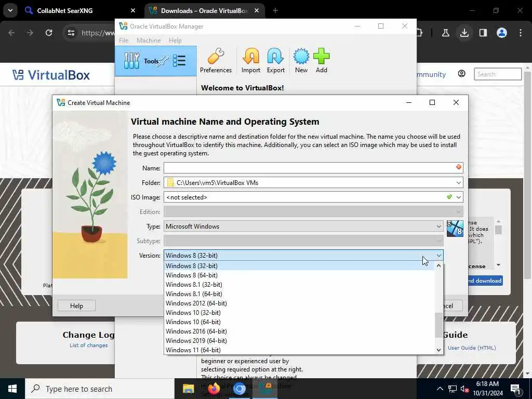Expand the Folder dropdown arrow

tap(458, 182)
